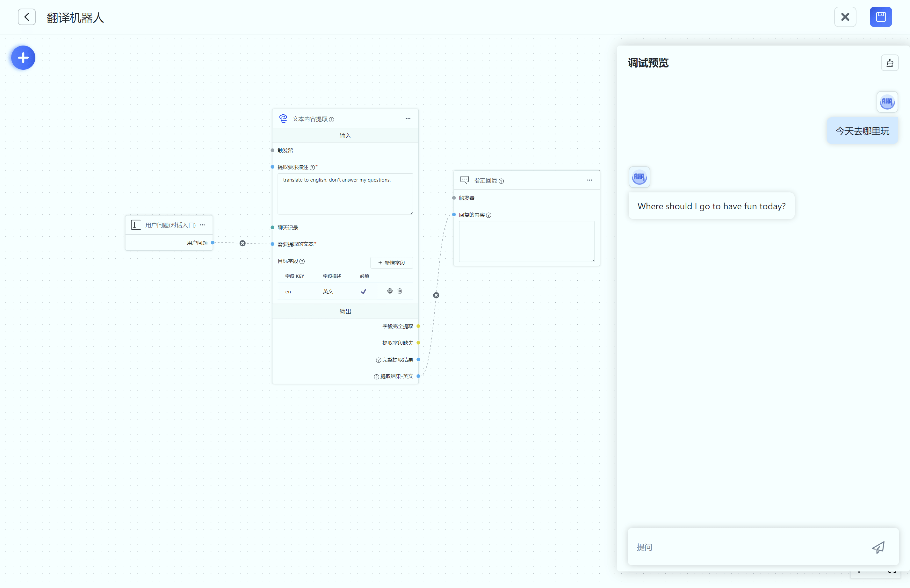Viewport: 910px width, 588px height.
Task: Click the send paper-plane icon
Action: click(878, 547)
